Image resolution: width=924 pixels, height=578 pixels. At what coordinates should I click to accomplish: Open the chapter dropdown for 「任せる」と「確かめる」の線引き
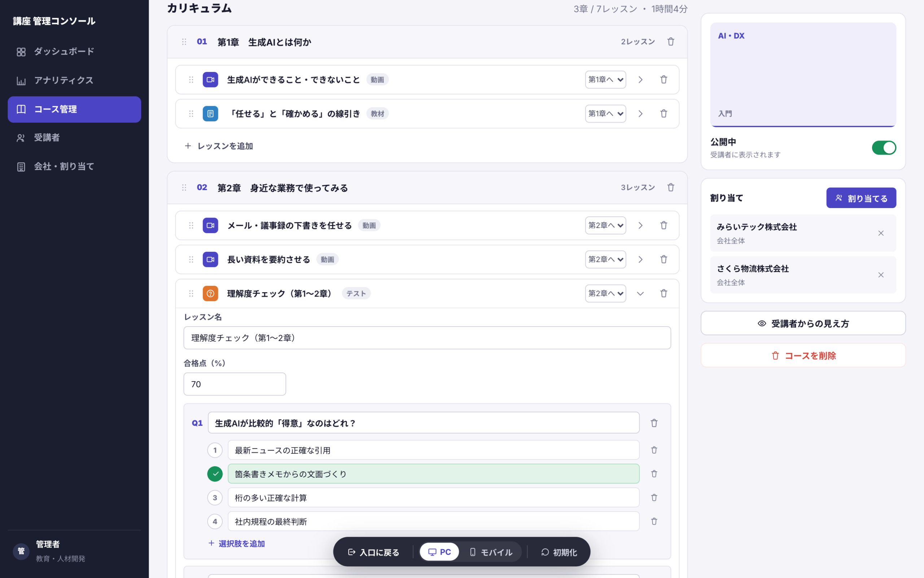point(605,113)
